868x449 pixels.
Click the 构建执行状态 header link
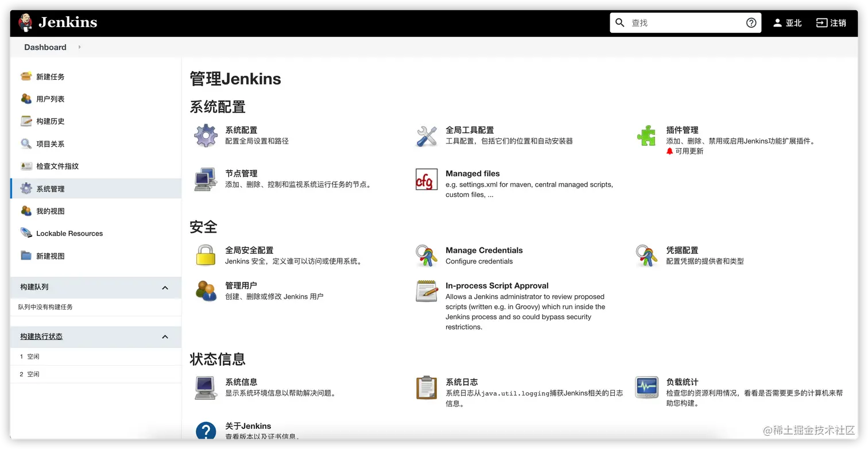tap(41, 336)
